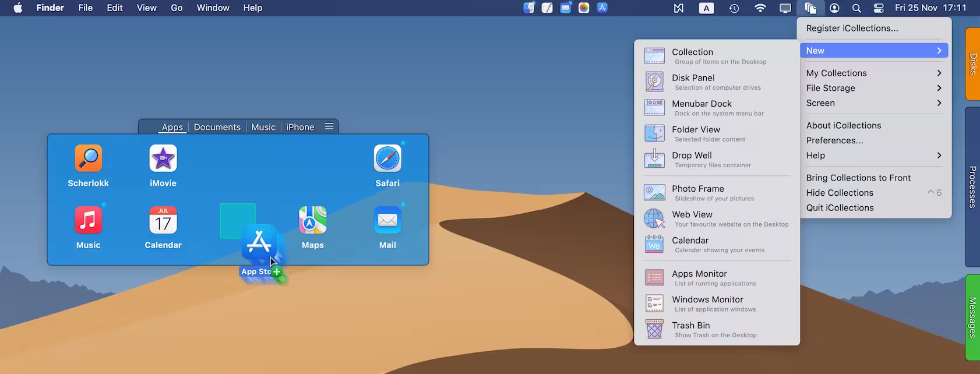Image resolution: width=980 pixels, height=374 pixels.
Task: Open the Scherlokk app icon
Action: click(x=89, y=158)
